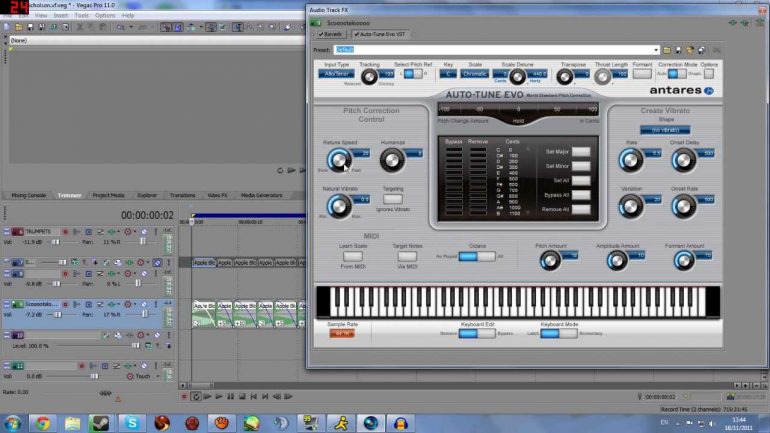This screenshot has height=433, width=770.
Task: Click the Set Minor button
Action: (581, 166)
